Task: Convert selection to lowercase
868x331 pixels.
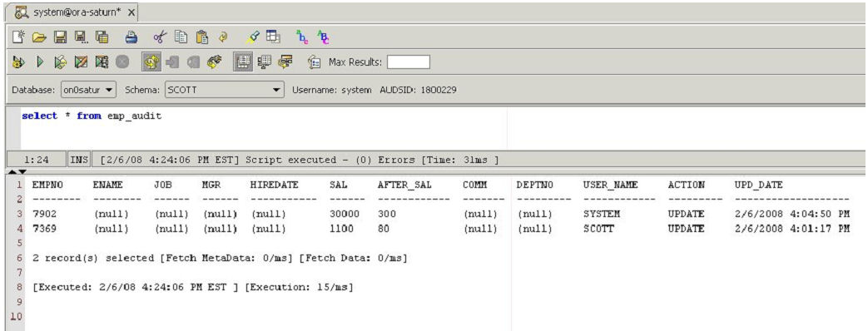Action: [x=303, y=37]
